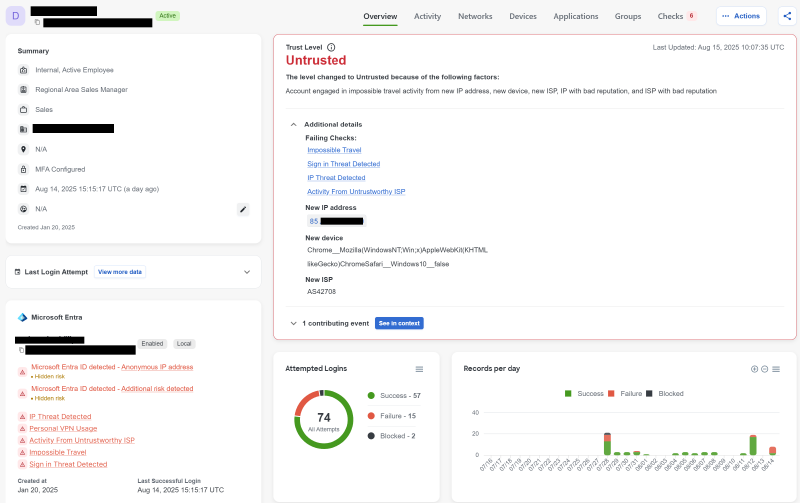
Task: Click the See in context button
Action: click(399, 323)
